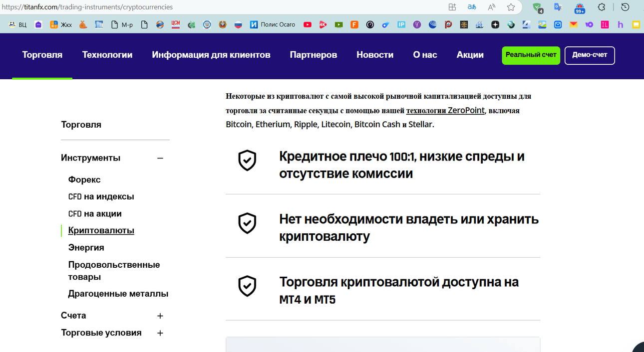This screenshot has height=352, width=644.
Task: Add page to favorites with star icon
Action: 511,7
